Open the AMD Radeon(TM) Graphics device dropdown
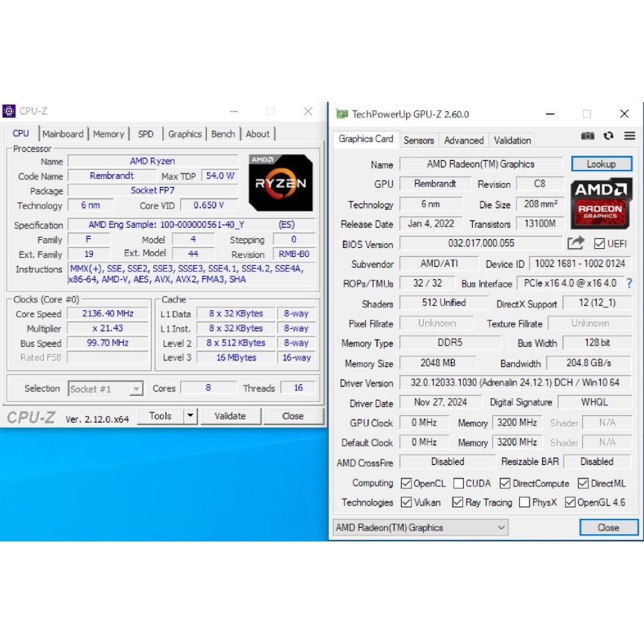Image resolution: width=644 pixels, height=644 pixels. click(420, 527)
